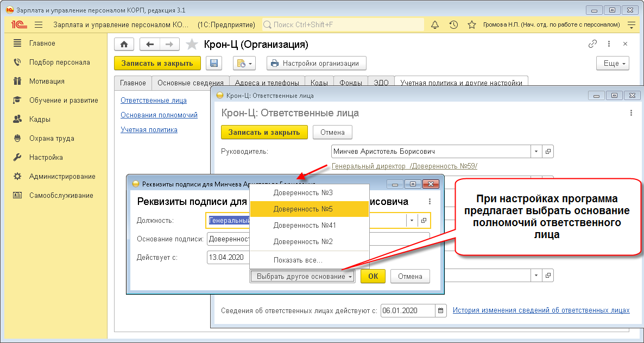This screenshot has width=644, height=343.
Task: Select Доверенность №5 from list
Action: coord(310,209)
